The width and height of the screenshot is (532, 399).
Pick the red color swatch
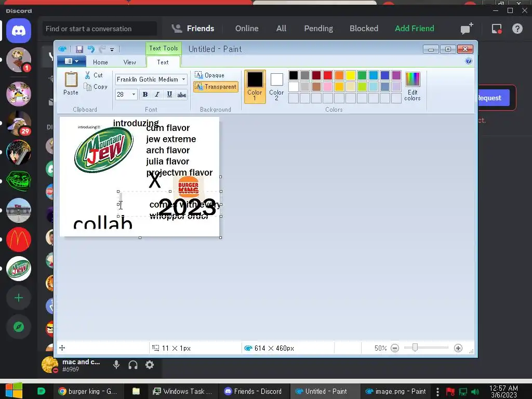(328, 75)
